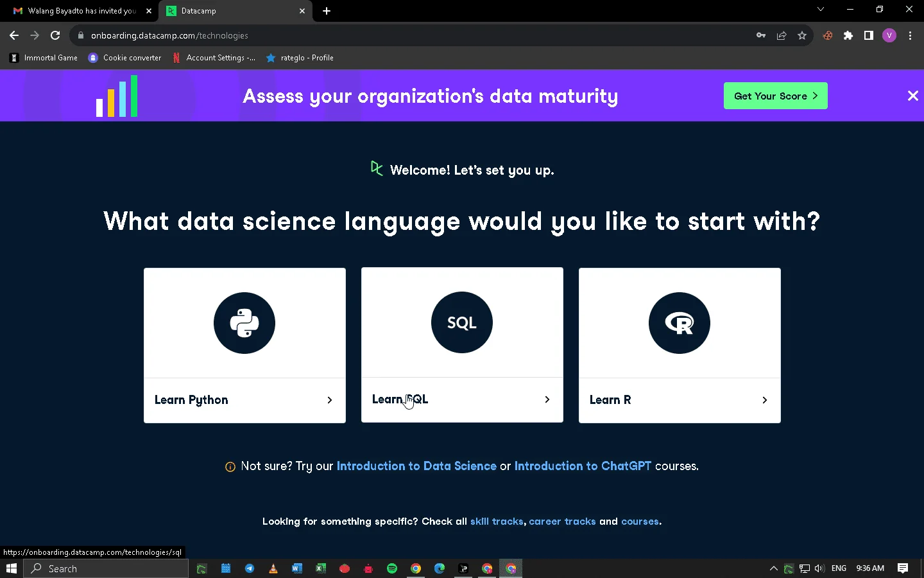Open the Introduction to Data Science link
Screen dimensions: 924x578
click(416, 466)
